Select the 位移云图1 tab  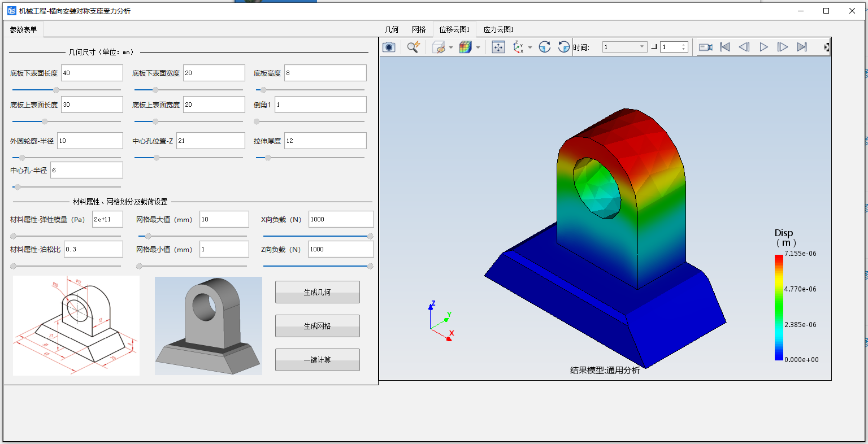(454, 29)
